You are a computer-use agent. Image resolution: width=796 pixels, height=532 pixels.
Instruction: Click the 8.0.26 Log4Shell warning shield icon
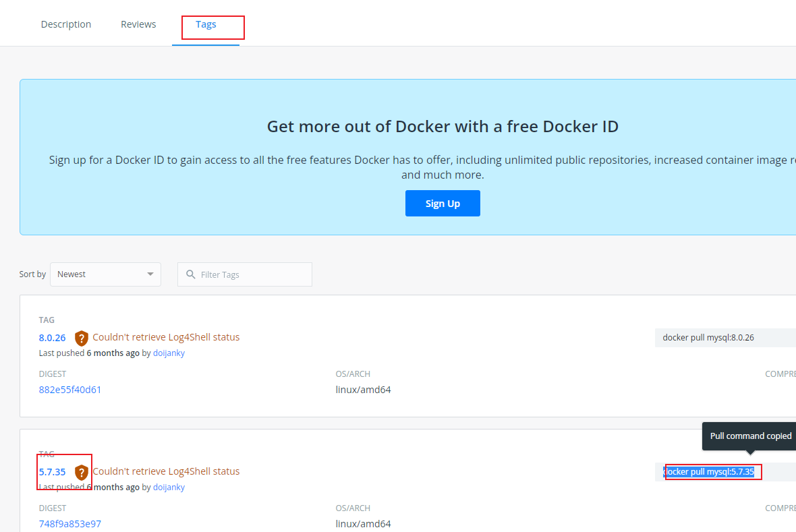82,338
